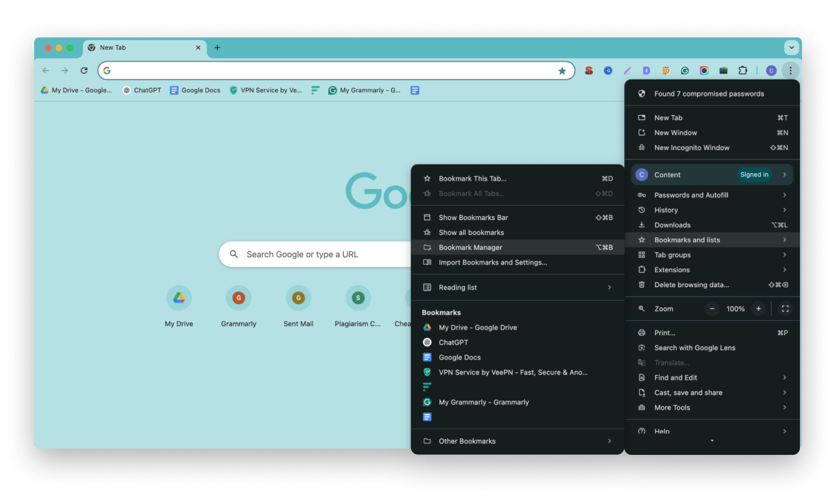This screenshot has width=833, height=504.
Task: Select Bookmark Manager from submenu
Action: (x=470, y=247)
